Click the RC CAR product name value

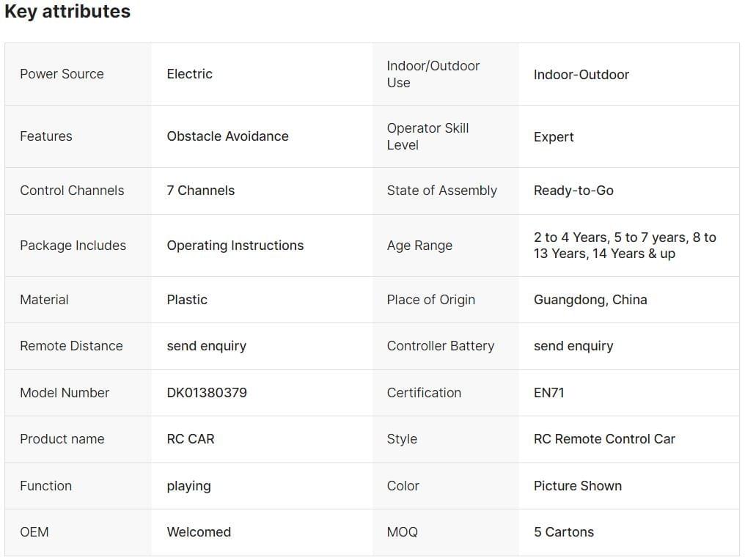190,439
